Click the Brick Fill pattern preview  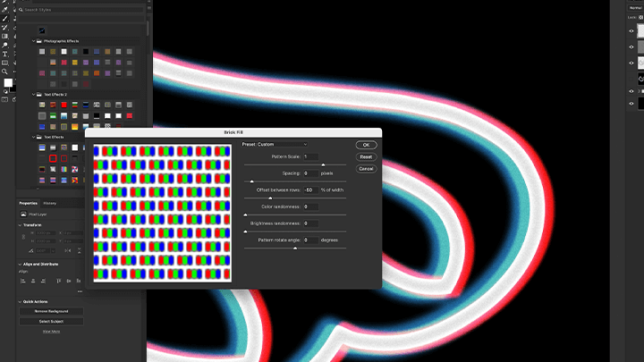(163, 213)
